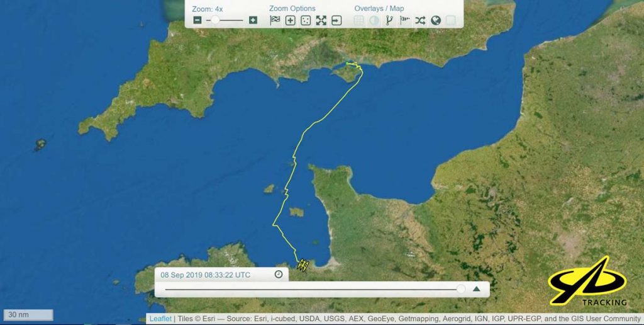Image resolution: width=644 pixels, height=325 pixels.
Task: Open the clock icon time picker
Action: pyautogui.click(x=279, y=275)
